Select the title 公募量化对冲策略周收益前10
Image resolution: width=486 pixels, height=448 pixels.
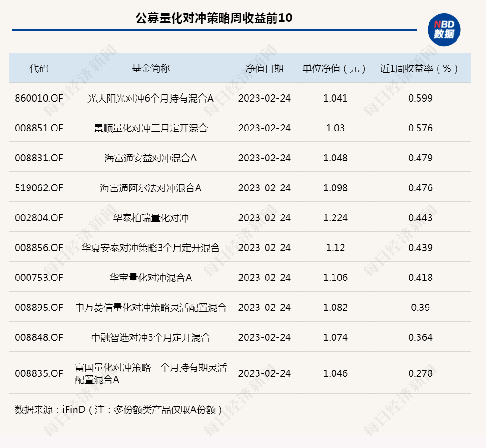click(214, 18)
